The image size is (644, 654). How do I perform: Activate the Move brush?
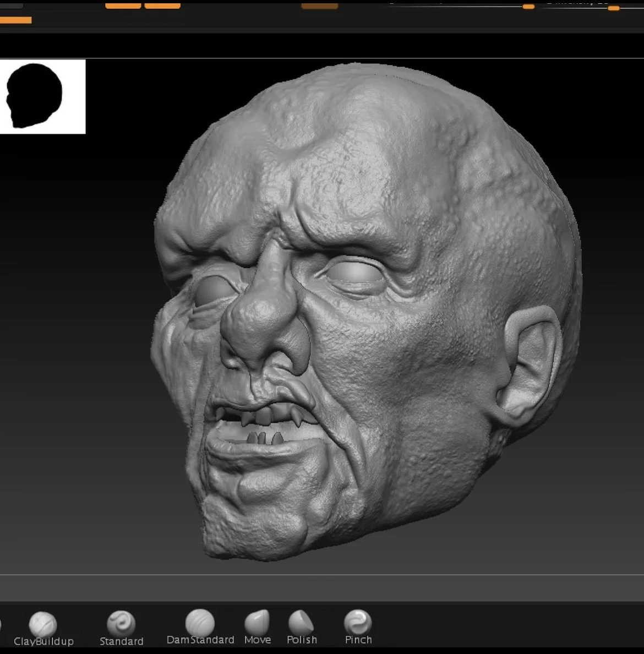pos(258,628)
